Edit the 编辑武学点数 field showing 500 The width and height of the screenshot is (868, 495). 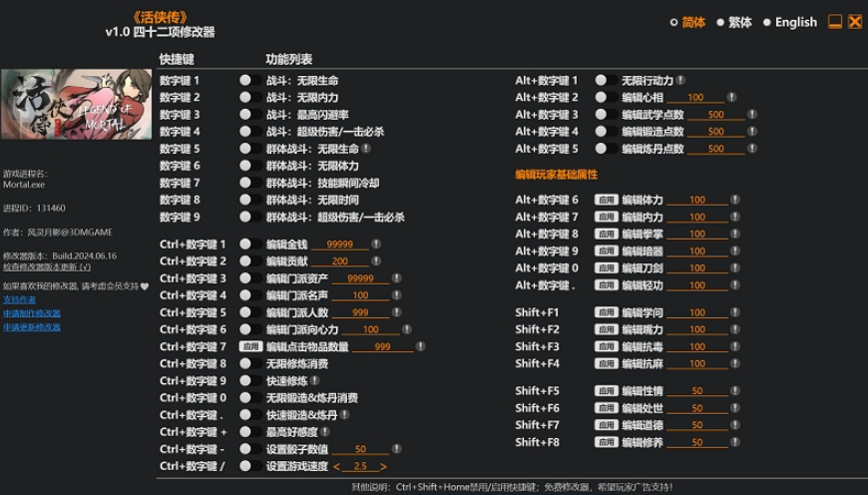715,115
